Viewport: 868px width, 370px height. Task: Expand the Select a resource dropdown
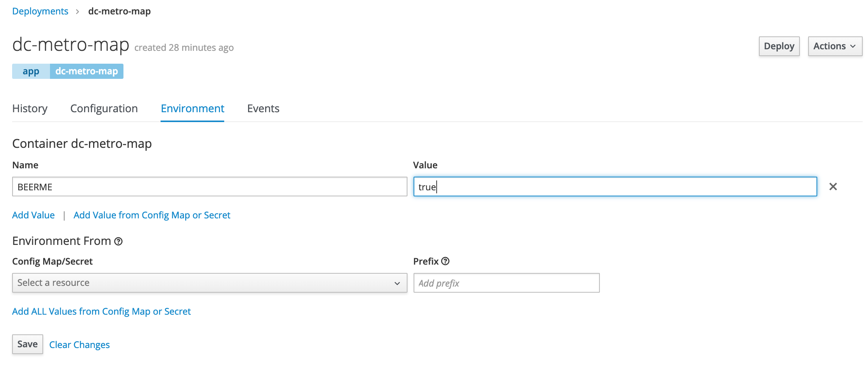click(210, 283)
